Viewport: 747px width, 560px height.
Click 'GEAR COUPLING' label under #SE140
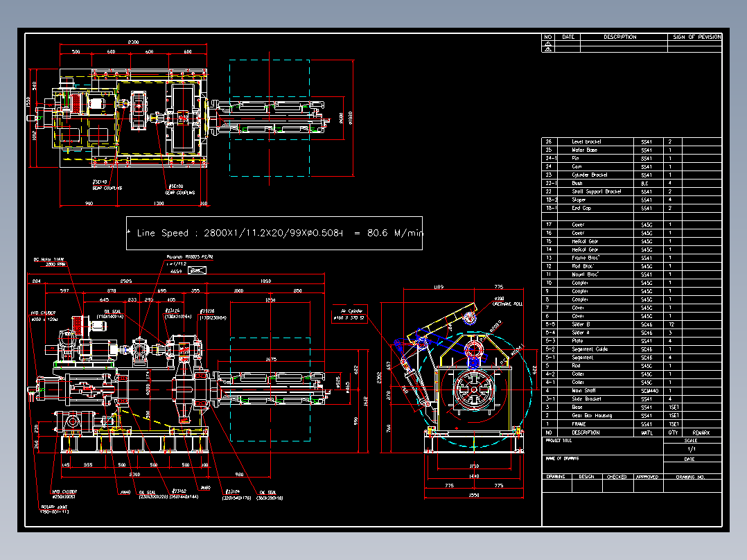(107, 189)
